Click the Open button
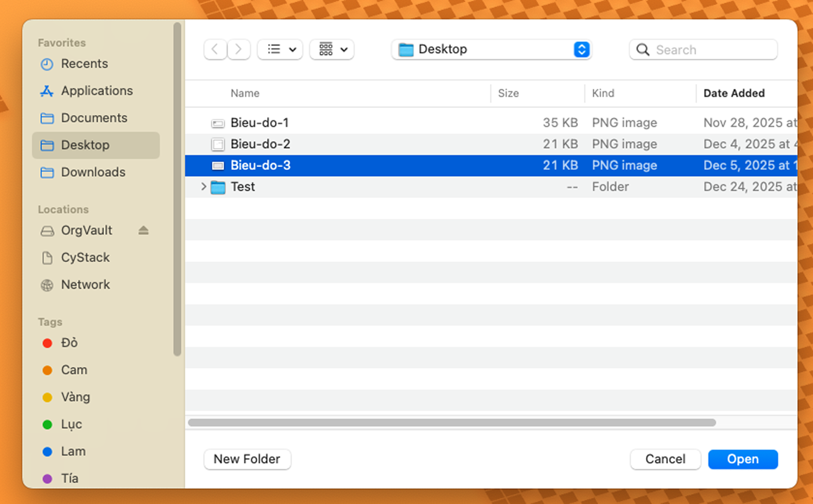 tap(743, 459)
